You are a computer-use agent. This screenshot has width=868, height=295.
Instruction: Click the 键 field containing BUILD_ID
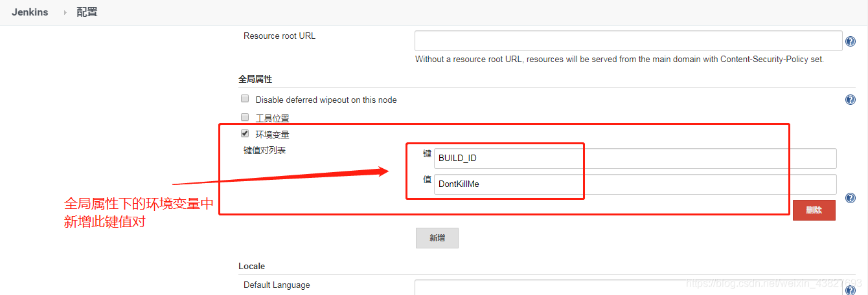(635, 158)
